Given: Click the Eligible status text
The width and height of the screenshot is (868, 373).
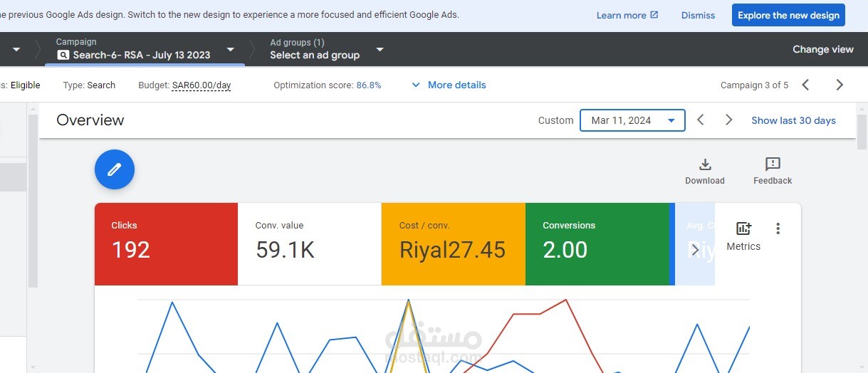Looking at the screenshot, I should [25, 85].
